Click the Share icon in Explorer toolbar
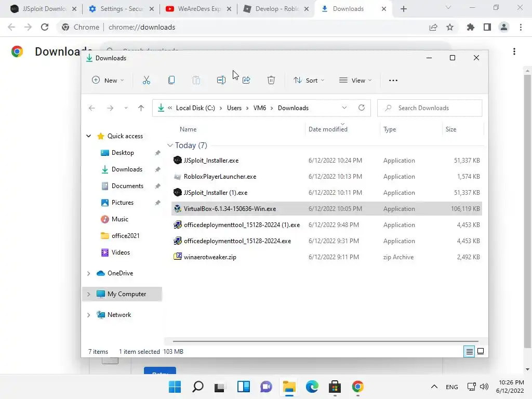Screen dimensions: 532x399 (246, 81)
